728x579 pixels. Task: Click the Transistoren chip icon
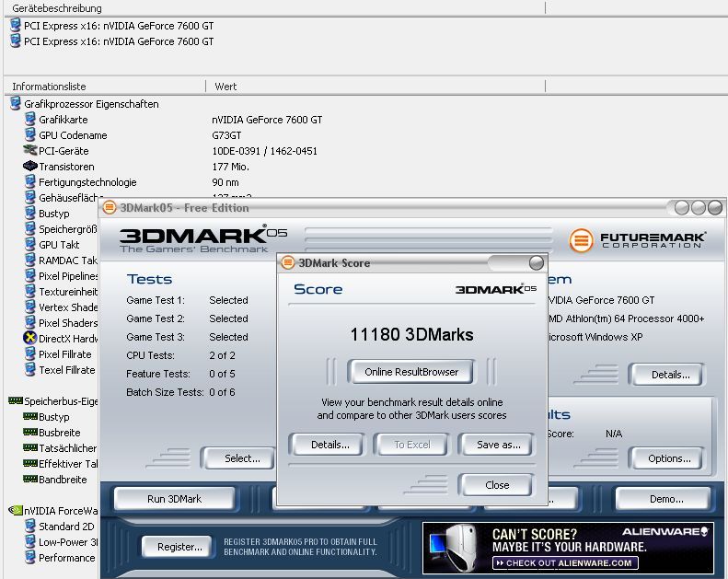[x=30, y=166]
